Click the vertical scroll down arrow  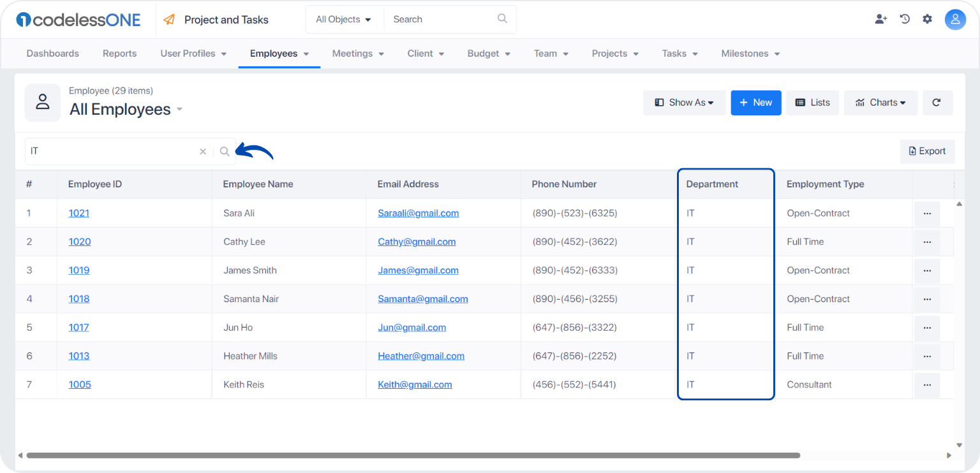tap(959, 445)
